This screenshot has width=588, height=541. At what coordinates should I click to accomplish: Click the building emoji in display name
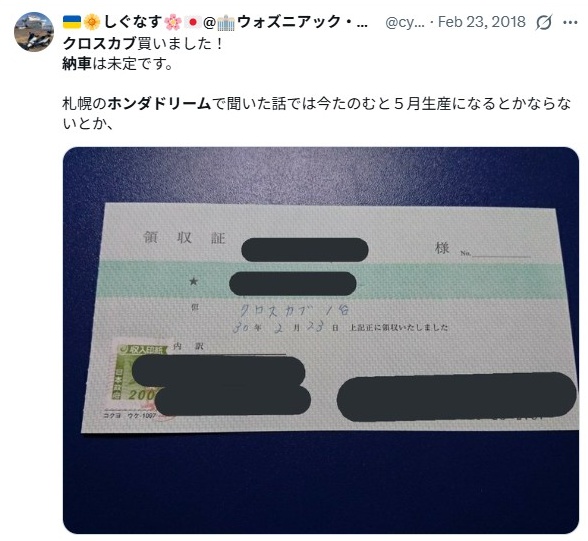tap(226, 23)
